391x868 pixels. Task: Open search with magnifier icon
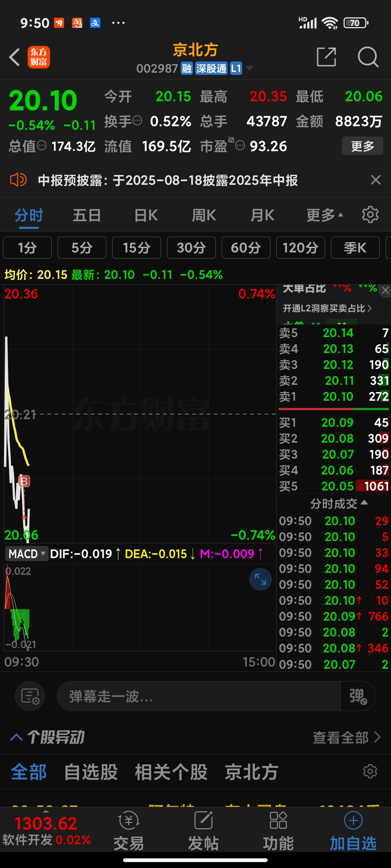(368, 57)
